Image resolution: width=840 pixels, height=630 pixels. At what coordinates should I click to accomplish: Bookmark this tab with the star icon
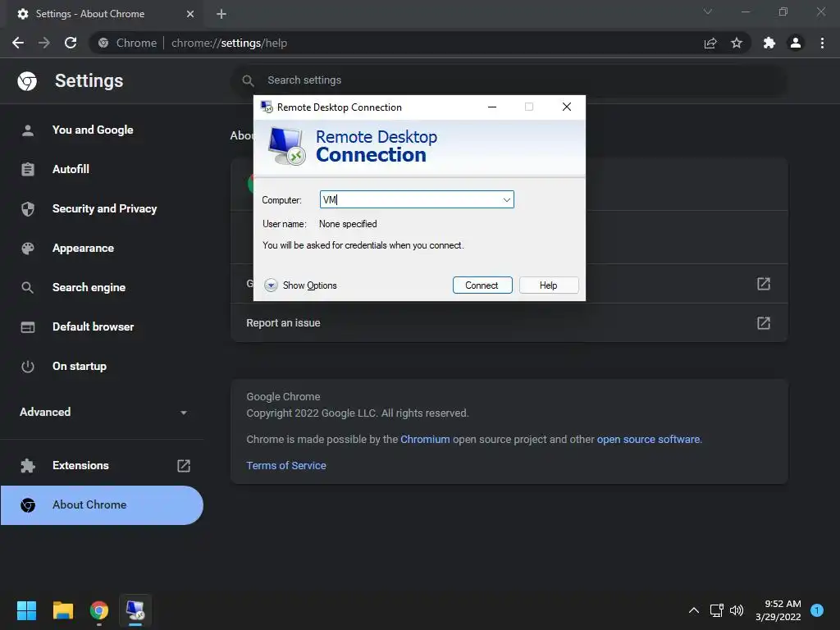click(737, 43)
